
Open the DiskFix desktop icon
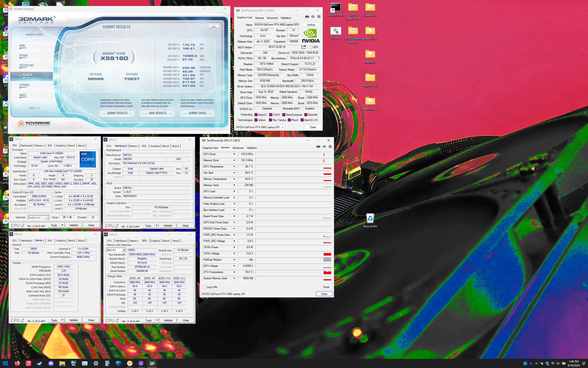[336, 33]
